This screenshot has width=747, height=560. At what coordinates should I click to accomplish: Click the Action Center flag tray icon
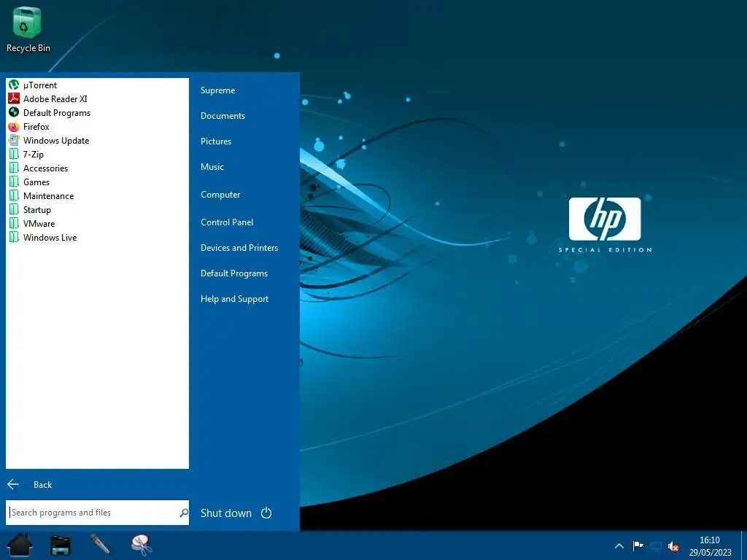(638, 545)
